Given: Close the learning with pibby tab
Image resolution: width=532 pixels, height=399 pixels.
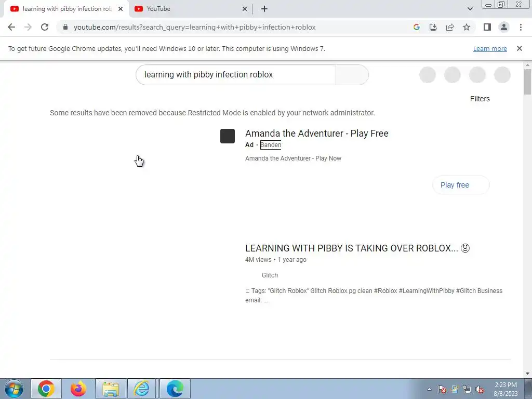Looking at the screenshot, I should 121,9.
